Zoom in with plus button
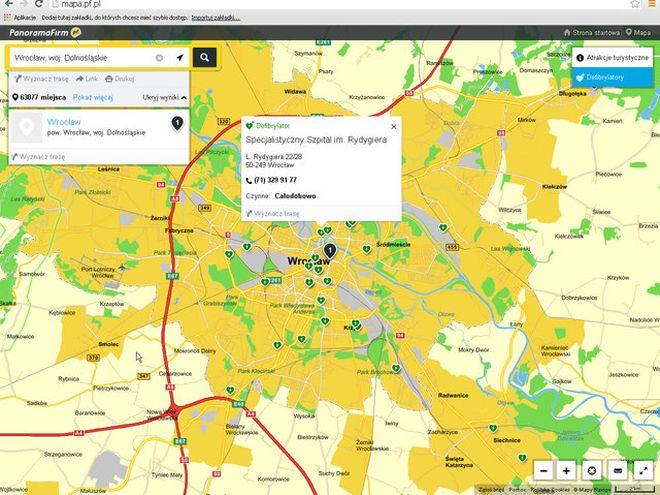The height and width of the screenshot is (495, 660). [x=567, y=471]
